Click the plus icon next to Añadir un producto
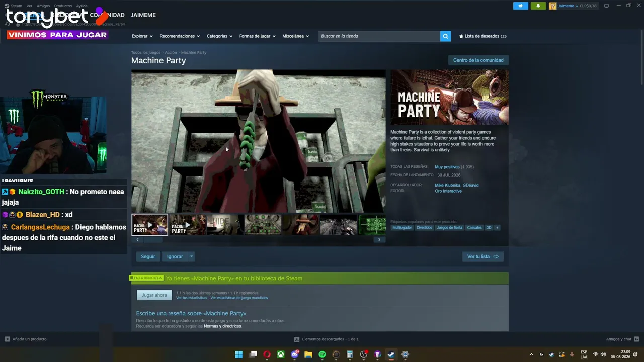 point(8,339)
